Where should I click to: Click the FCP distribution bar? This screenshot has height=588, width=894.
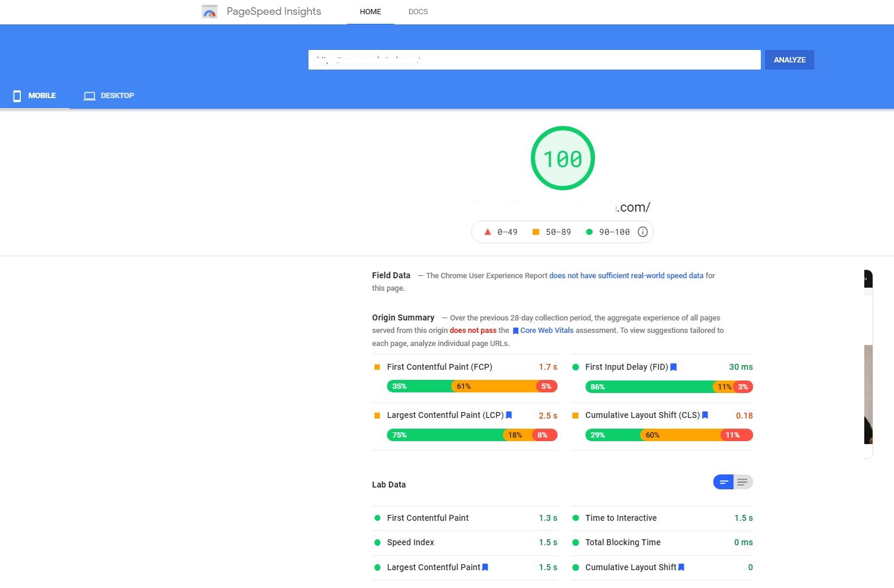click(x=472, y=386)
